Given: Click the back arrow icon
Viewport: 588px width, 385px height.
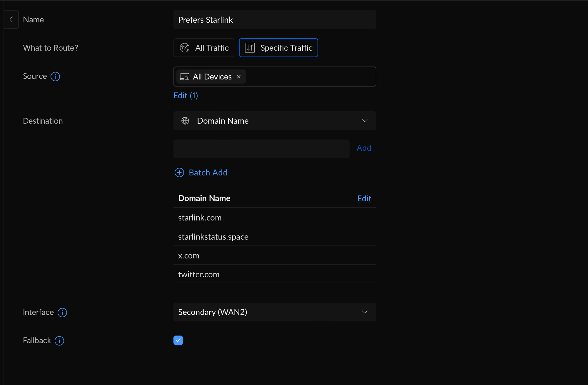Looking at the screenshot, I should (x=11, y=19).
